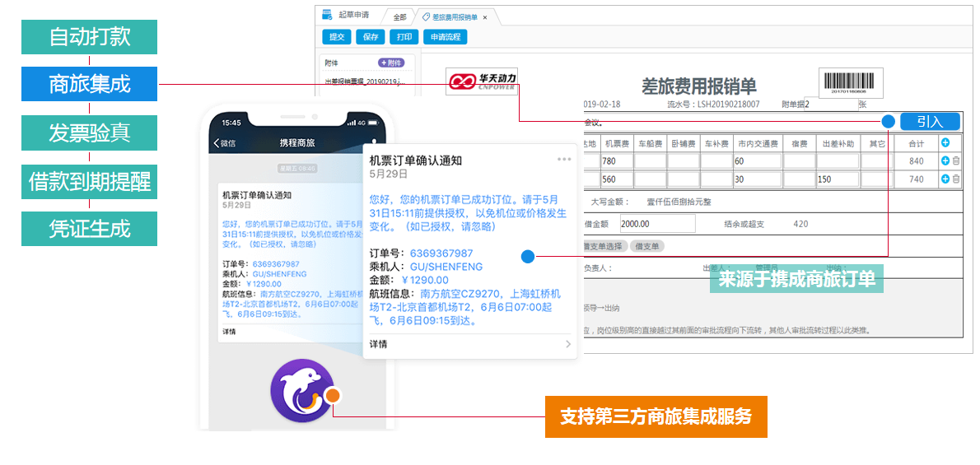Add row after the 740 total row
980x465 pixels.
[945, 179]
